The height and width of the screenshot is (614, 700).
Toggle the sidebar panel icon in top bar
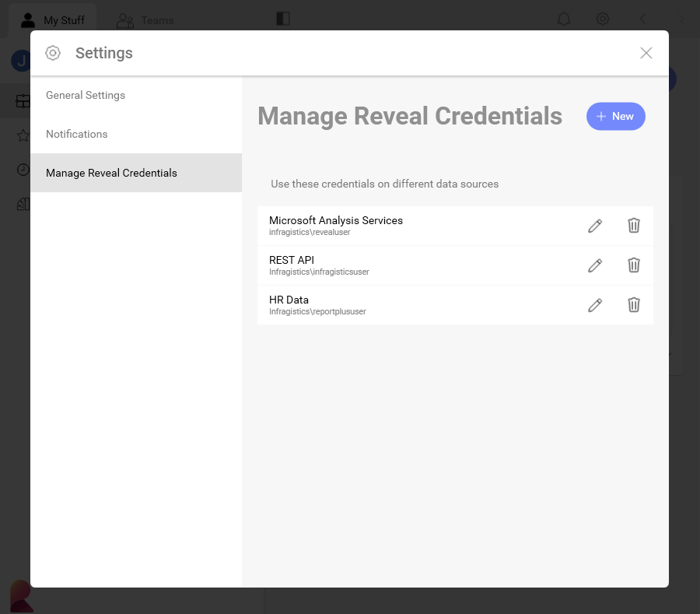(283, 19)
